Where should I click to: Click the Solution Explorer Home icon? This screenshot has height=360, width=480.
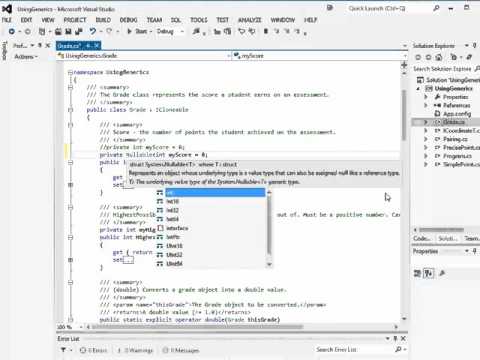(x=439, y=57)
